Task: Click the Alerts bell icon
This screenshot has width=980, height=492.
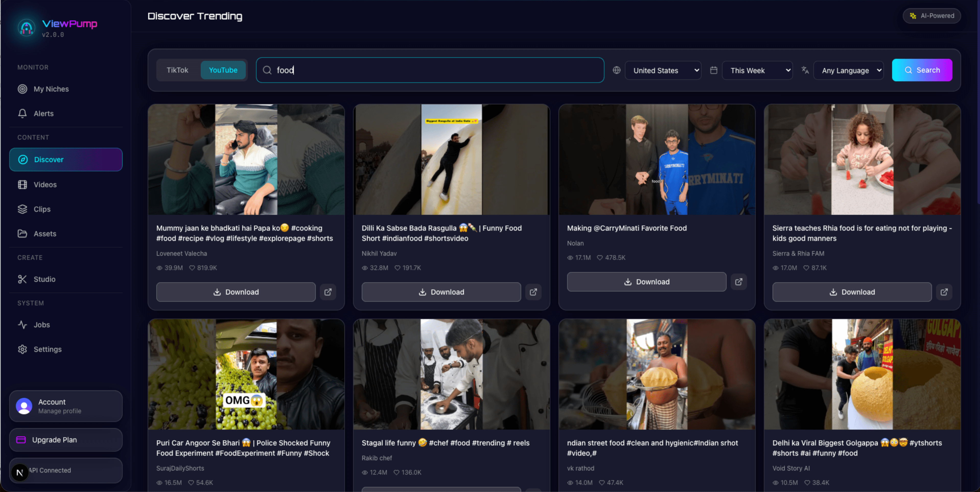Action: [23, 113]
